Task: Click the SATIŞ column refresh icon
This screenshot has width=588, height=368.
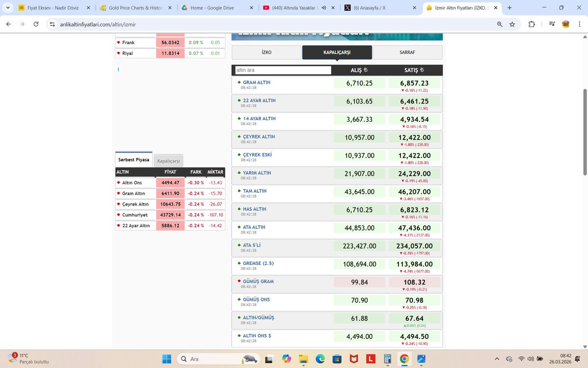Action: [x=422, y=70]
